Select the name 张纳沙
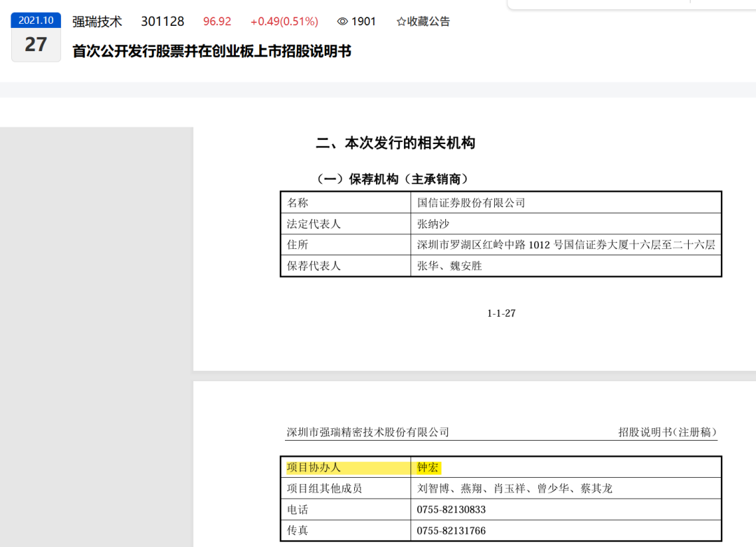This screenshot has height=547, width=756. point(433,224)
